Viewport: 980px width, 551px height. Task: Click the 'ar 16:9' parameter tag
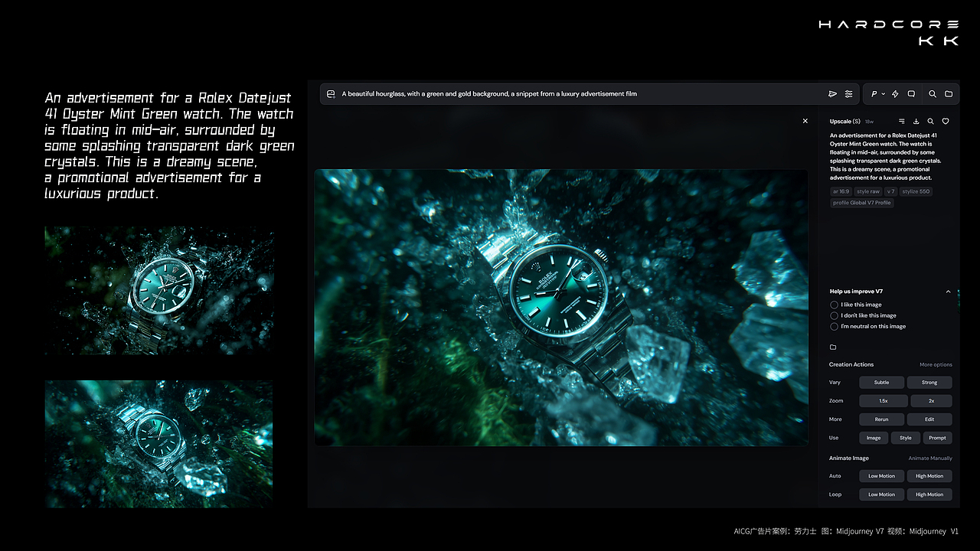point(841,191)
